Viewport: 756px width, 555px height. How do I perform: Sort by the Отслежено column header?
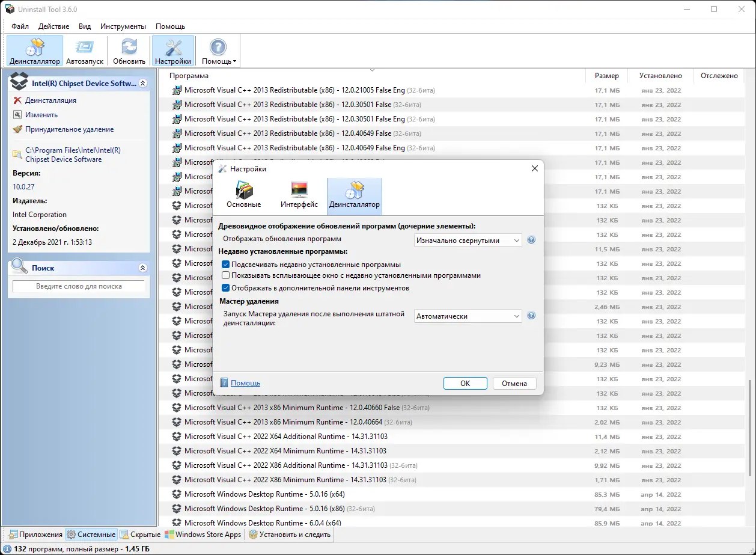(719, 76)
